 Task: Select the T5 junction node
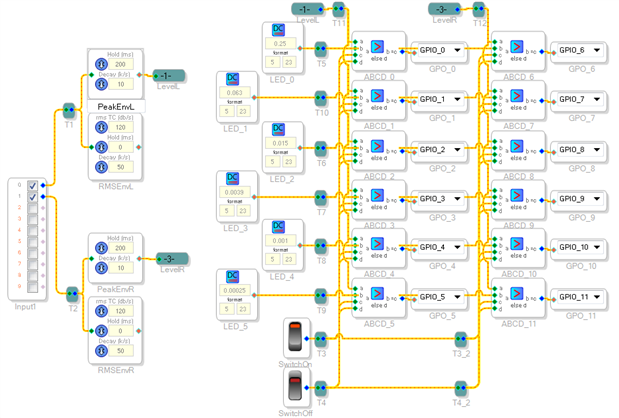click(321, 49)
